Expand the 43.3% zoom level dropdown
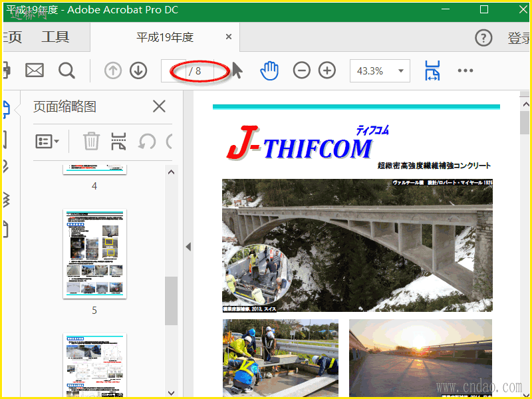Screen dimensions: 532x399 pyautogui.click(x=401, y=70)
